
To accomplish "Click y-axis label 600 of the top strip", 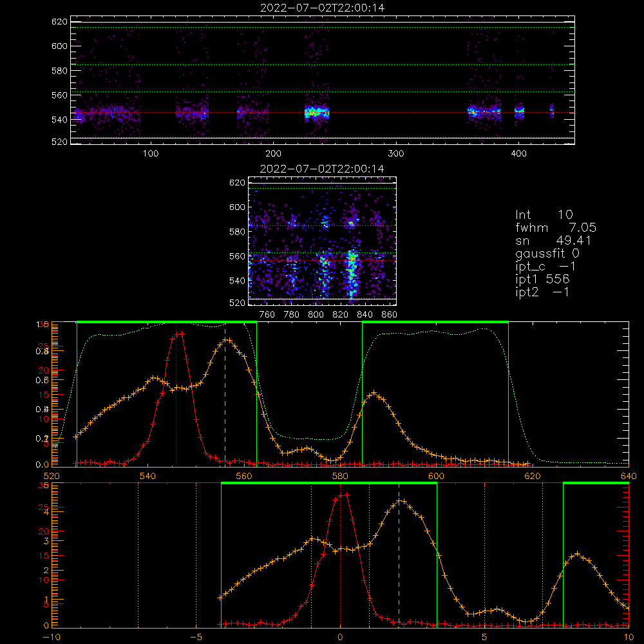I will point(59,46).
